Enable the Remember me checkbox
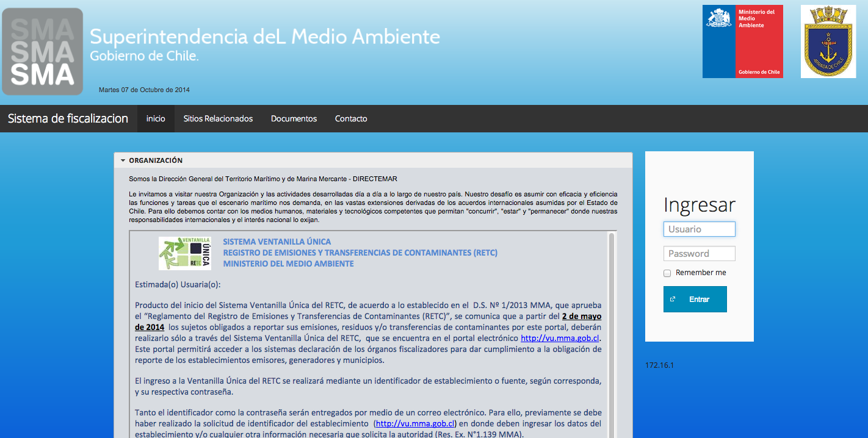 [667, 273]
